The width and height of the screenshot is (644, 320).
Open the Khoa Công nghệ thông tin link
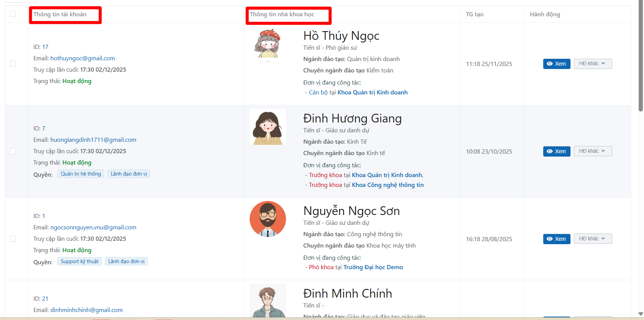[388, 185]
